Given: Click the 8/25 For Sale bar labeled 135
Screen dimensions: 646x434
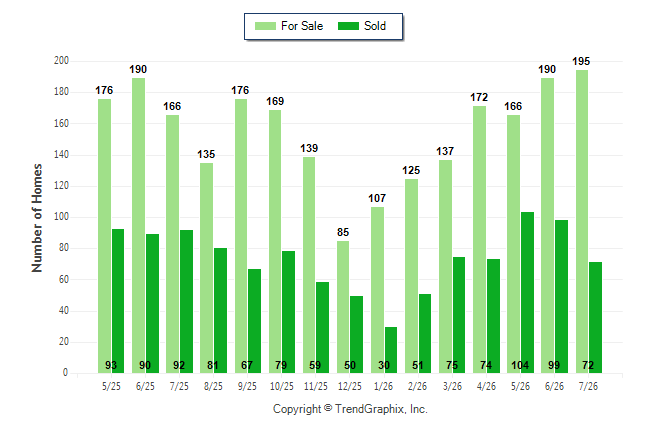Looking at the screenshot, I should pyautogui.click(x=206, y=268).
